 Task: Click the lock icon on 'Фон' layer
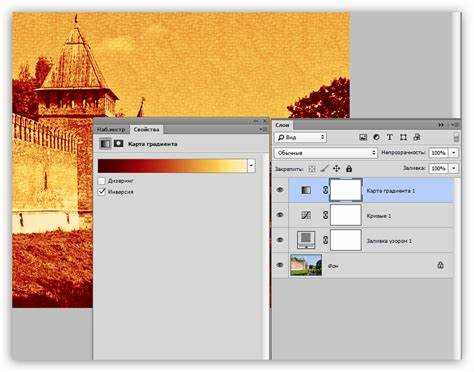pyautogui.click(x=440, y=265)
